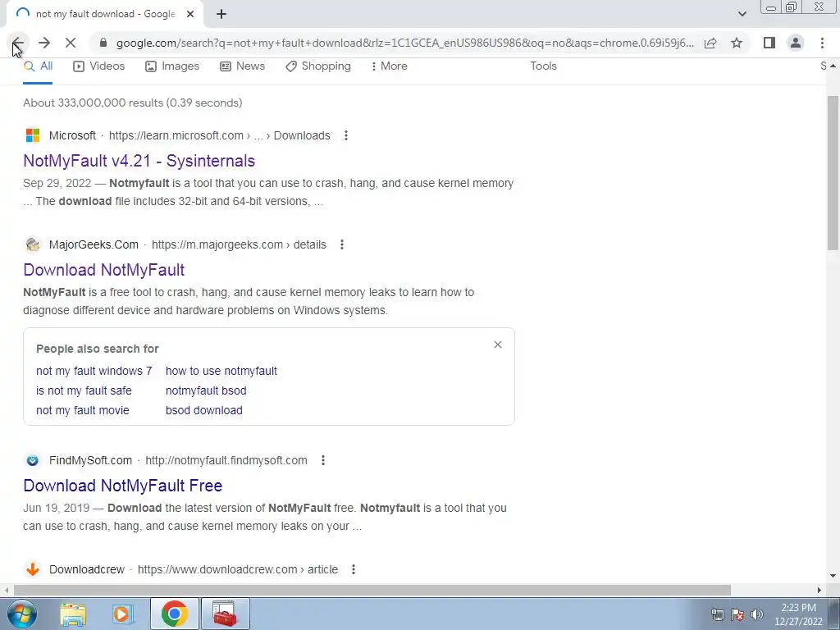This screenshot has width=840, height=630.
Task: Open options menu for the Microsoft result
Action: tap(346, 135)
